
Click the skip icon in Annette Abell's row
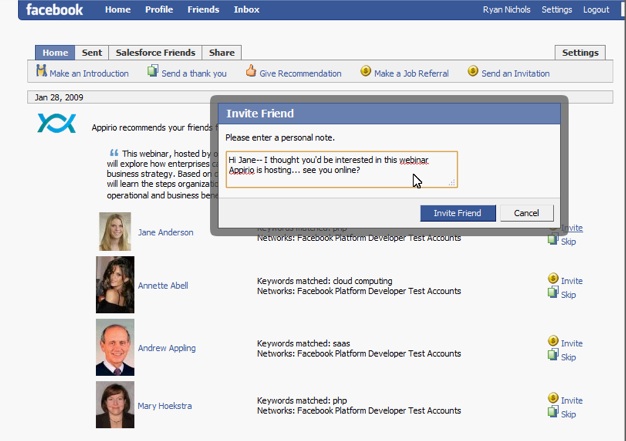point(553,292)
